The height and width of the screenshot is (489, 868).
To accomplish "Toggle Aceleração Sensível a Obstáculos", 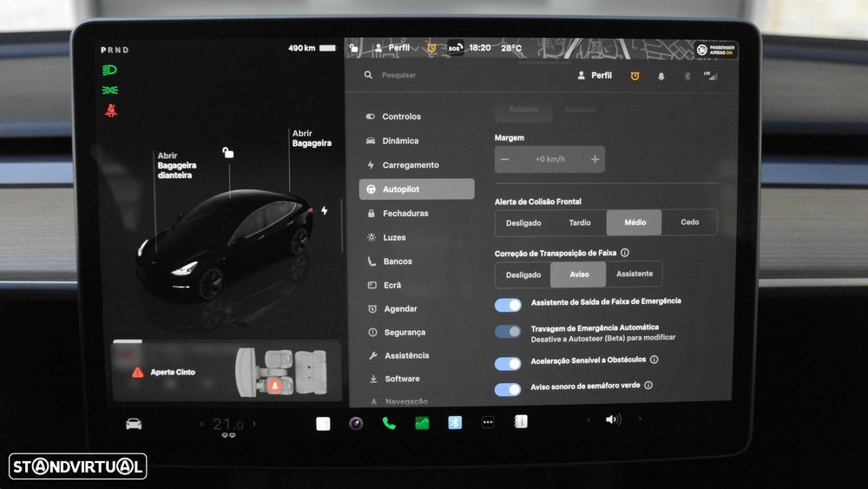I will (508, 363).
